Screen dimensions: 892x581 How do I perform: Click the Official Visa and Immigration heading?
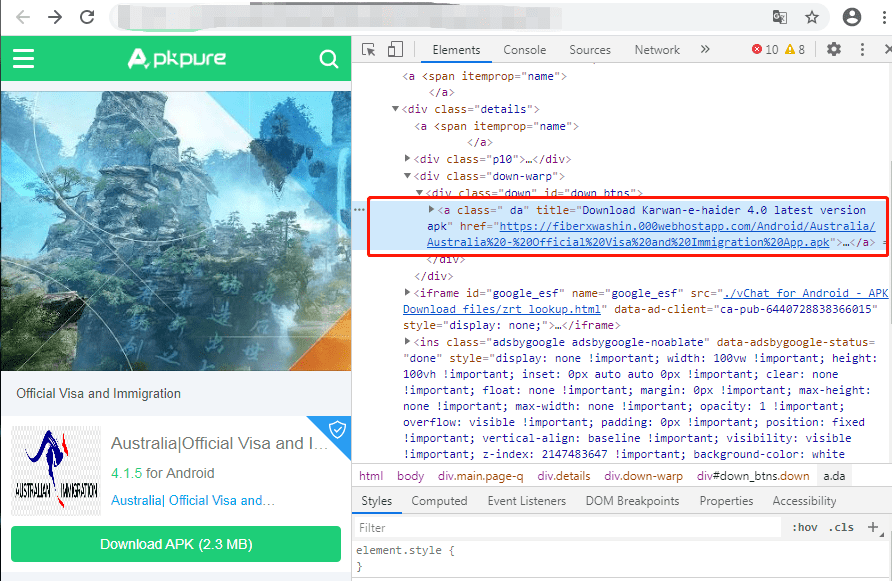point(98,393)
